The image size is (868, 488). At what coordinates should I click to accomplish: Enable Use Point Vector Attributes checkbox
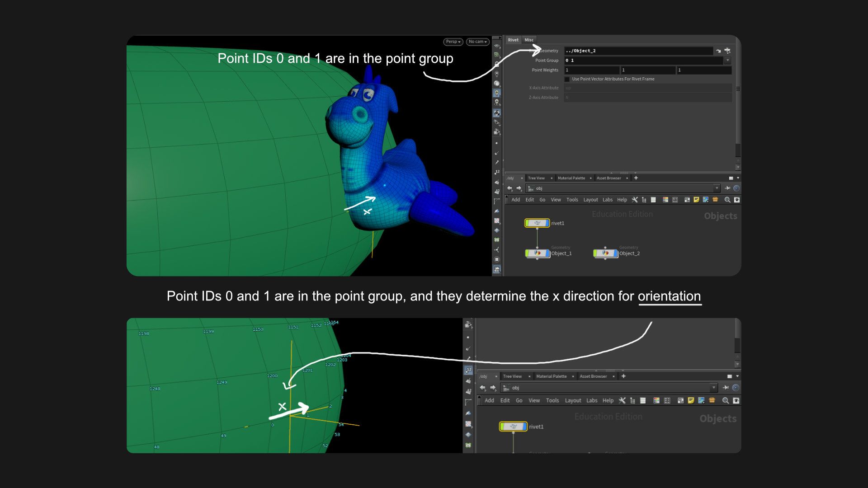(567, 79)
